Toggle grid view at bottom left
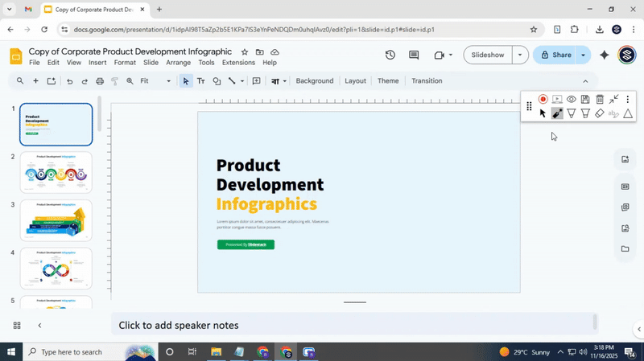 [17, 326]
